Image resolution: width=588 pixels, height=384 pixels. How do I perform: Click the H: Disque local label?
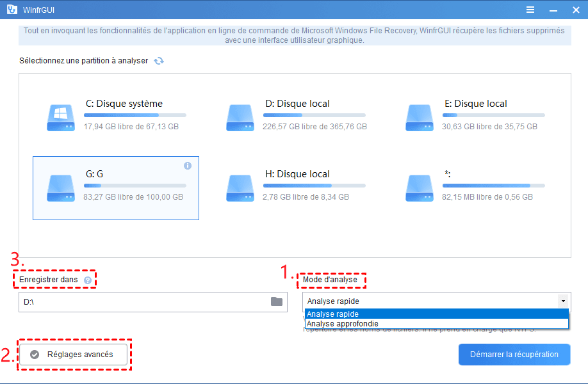click(x=297, y=174)
